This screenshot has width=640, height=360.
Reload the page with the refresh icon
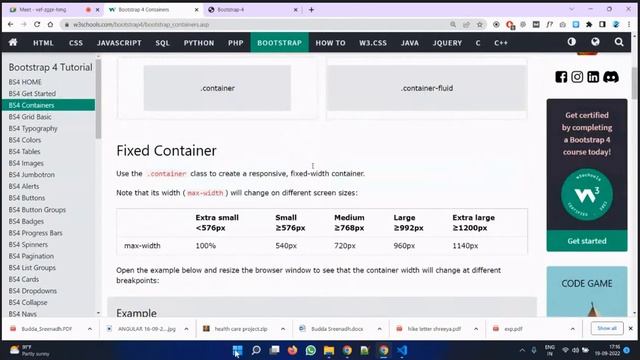pos(37,24)
